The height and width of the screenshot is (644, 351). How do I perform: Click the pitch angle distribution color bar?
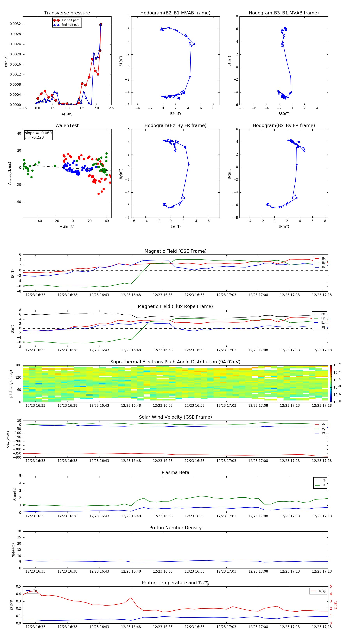pyautogui.click(x=331, y=384)
